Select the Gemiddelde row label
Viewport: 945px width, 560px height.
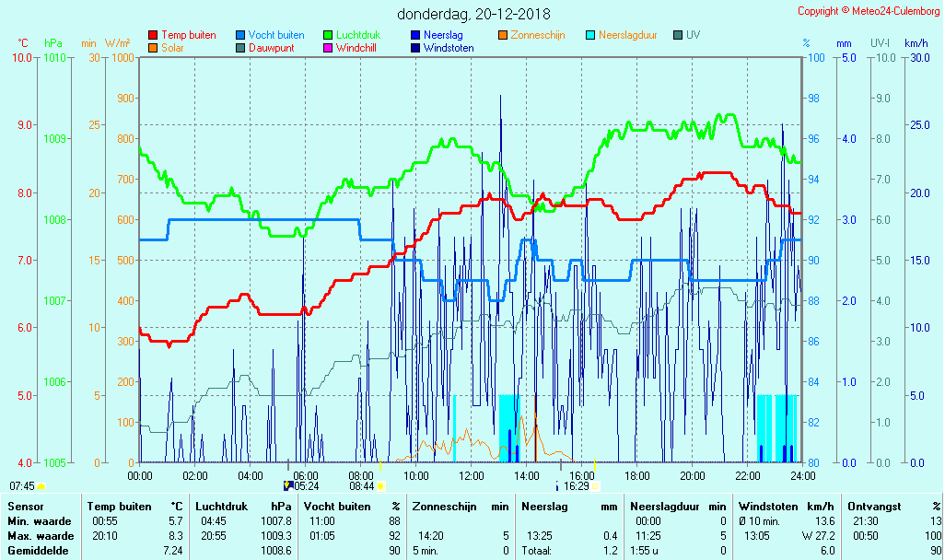click(34, 551)
